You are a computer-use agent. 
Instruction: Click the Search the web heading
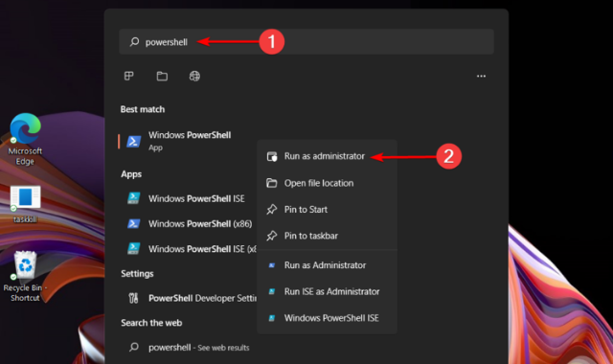[151, 323]
